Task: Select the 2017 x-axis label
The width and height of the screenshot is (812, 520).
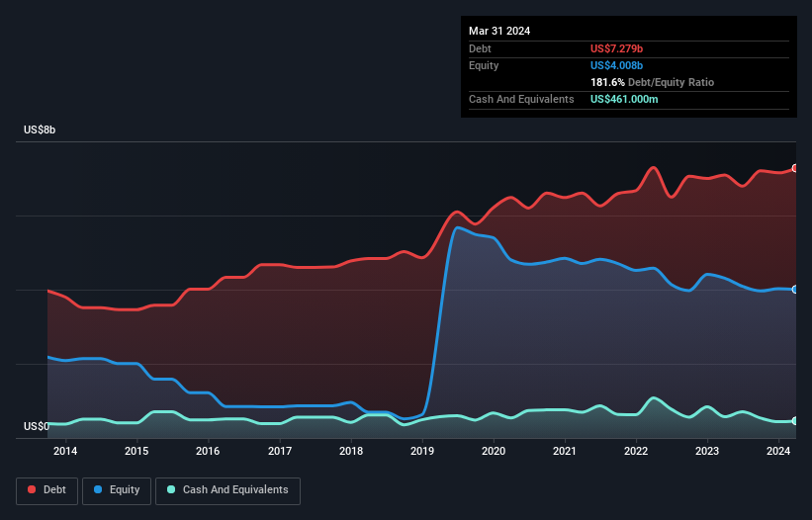Action: tap(280, 451)
